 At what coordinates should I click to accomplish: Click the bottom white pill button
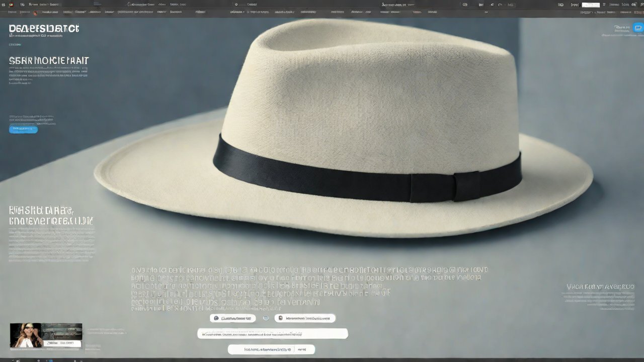(x=271, y=349)
